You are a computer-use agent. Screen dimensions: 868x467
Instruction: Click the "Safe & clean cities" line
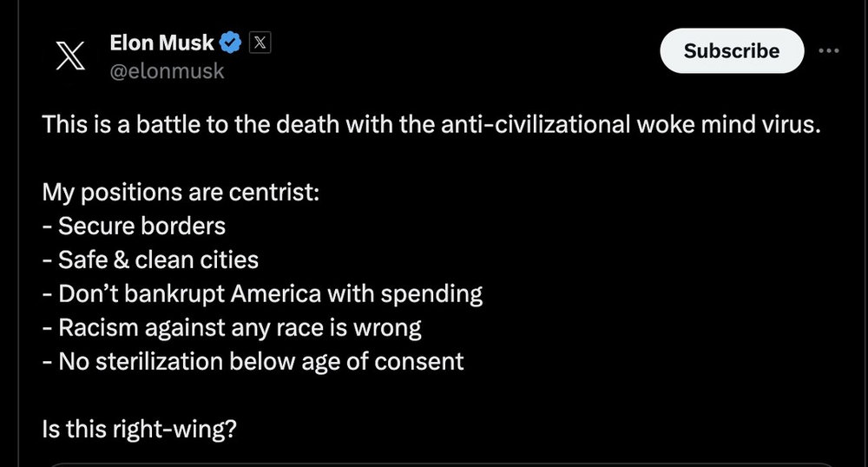(x=150, y=260)
